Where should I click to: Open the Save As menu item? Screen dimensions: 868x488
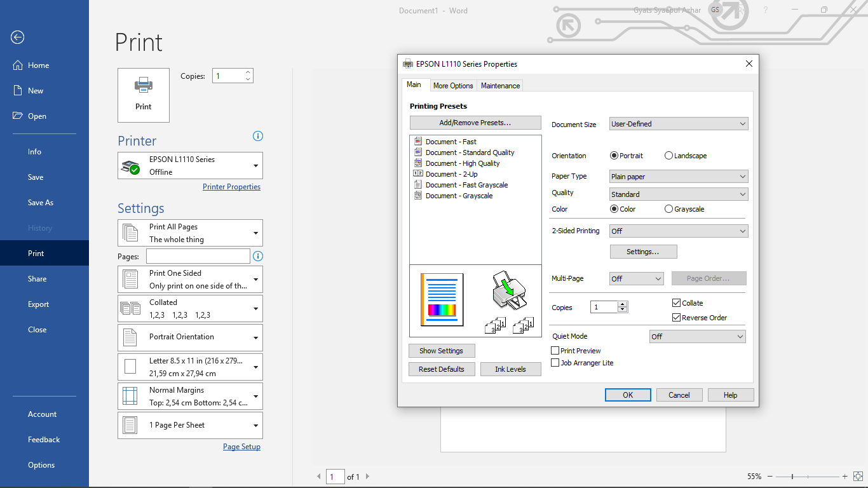pos(44,203)
